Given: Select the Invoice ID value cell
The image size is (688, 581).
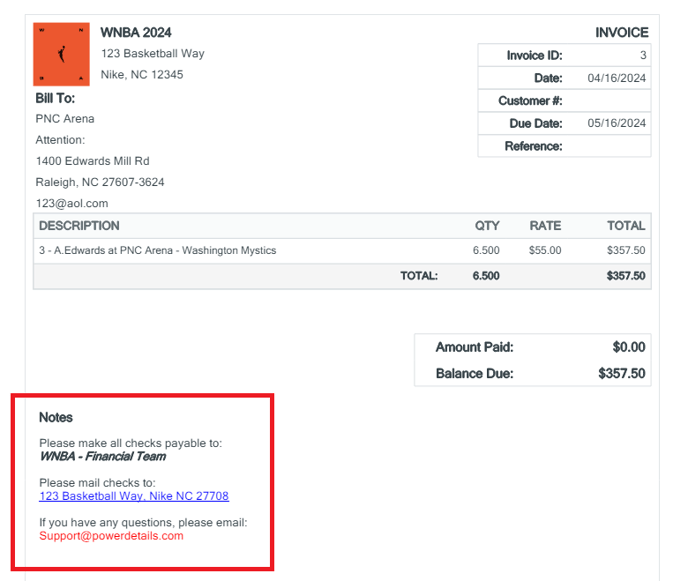Looking at the screenshot, I should [608, 56].
